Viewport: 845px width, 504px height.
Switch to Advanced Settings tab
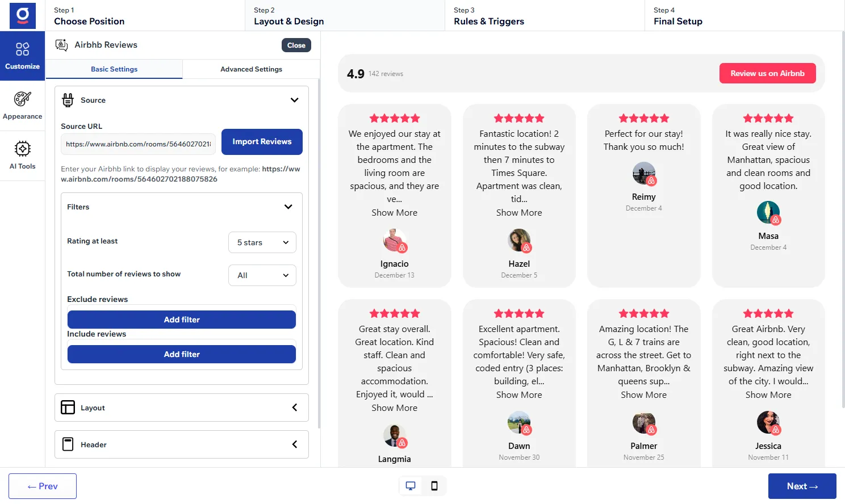pos(252,69)
